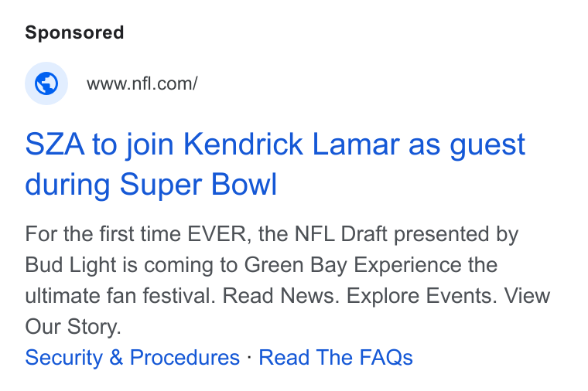Click the dot separator between sitelinks
Screen dimensions: 588x391
[x=249, y=356]
